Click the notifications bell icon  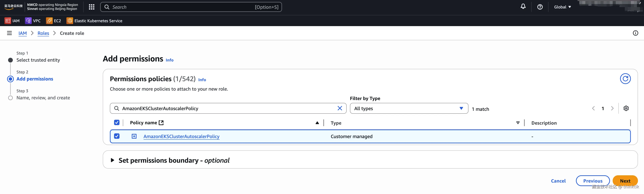coord(523,7)
